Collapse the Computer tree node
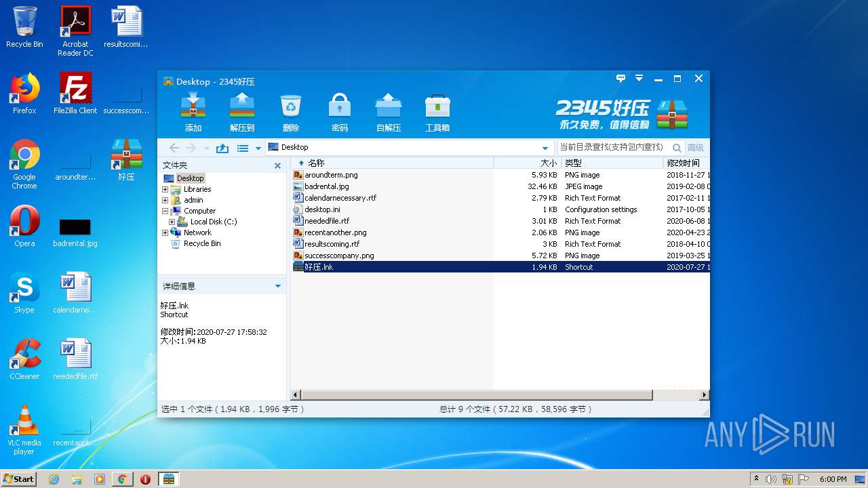 (165, 211)
